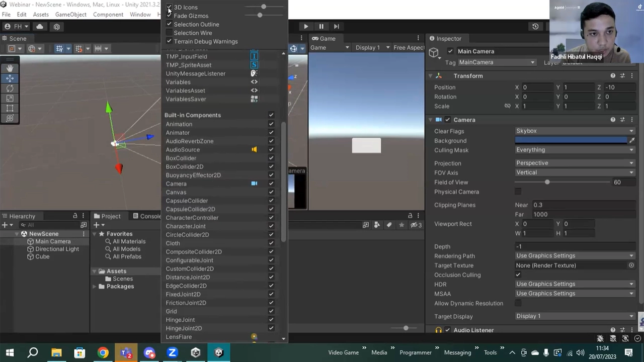Select the Rotate tool
This screenshot has height=362, width=644.
pyautogui.click(x=10, y=88)
